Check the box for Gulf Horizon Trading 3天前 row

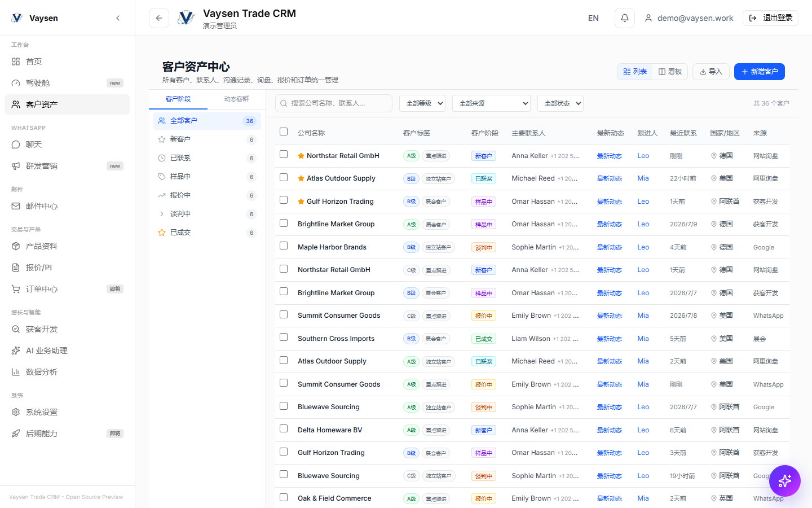tap(284, 452)
